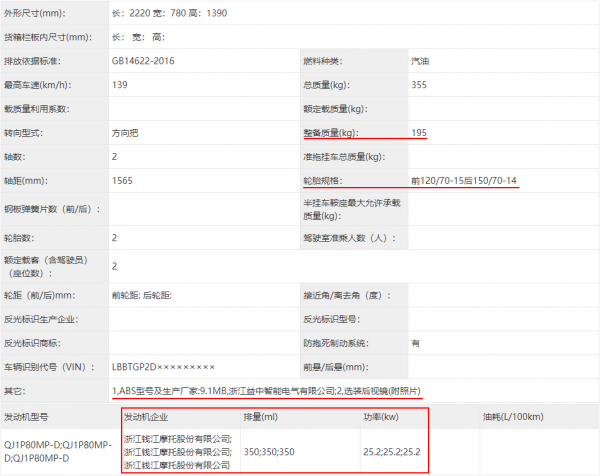
Task: Click the 载质量利用系数 label
Action: [37, 109]
